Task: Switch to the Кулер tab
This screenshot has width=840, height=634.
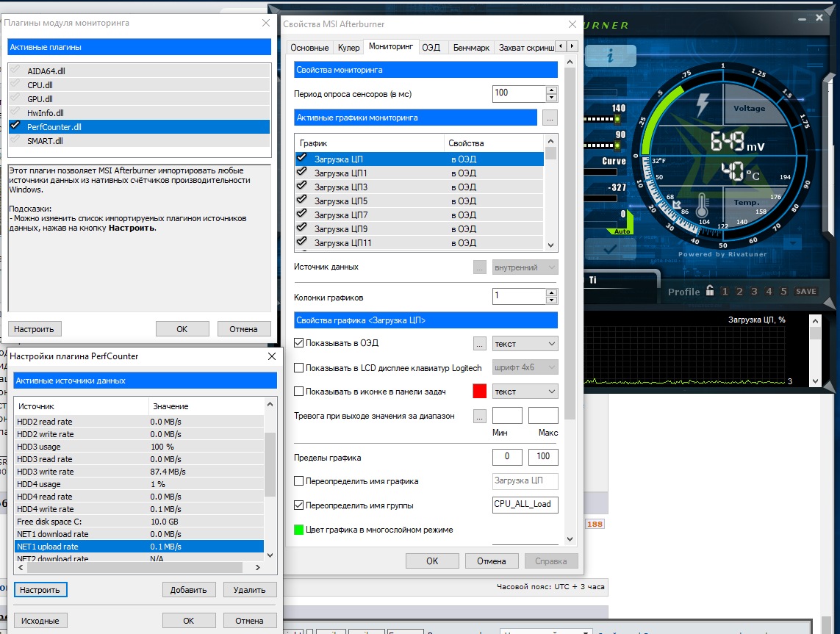Action: pyautogui.click(x=349, y=48)
